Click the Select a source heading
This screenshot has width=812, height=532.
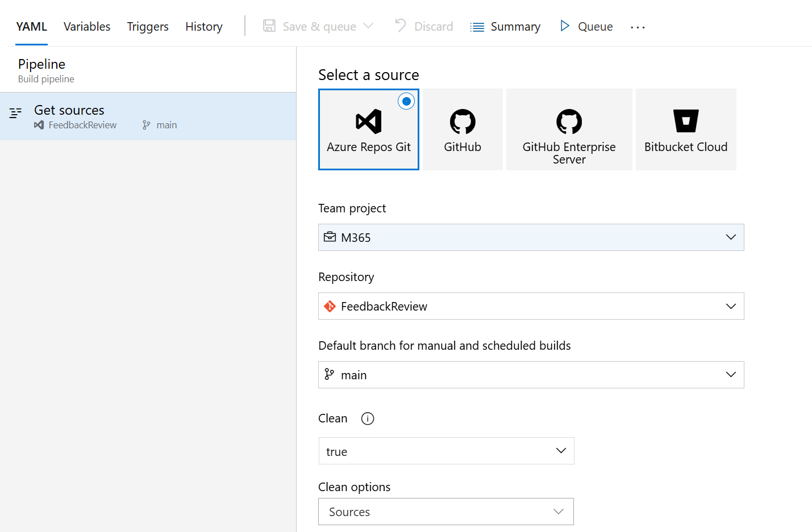click(369, 75)
